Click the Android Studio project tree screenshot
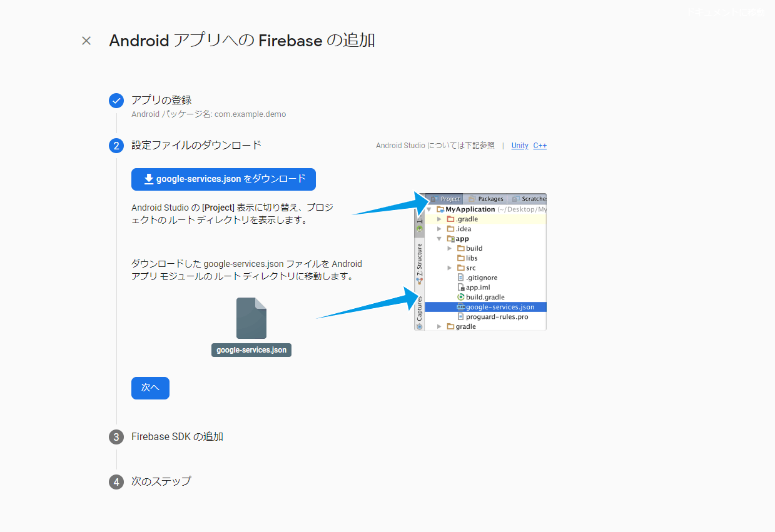The height and width of the screenshot is (532, 775). coord(480,261)
